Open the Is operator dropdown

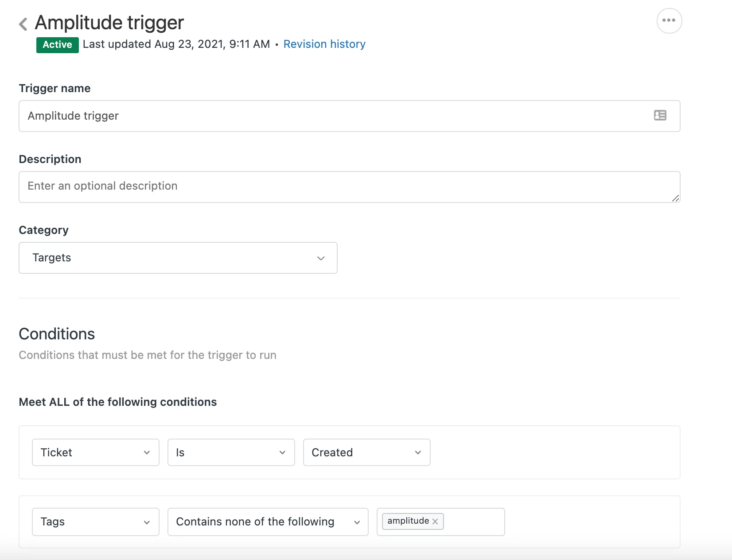231,452
